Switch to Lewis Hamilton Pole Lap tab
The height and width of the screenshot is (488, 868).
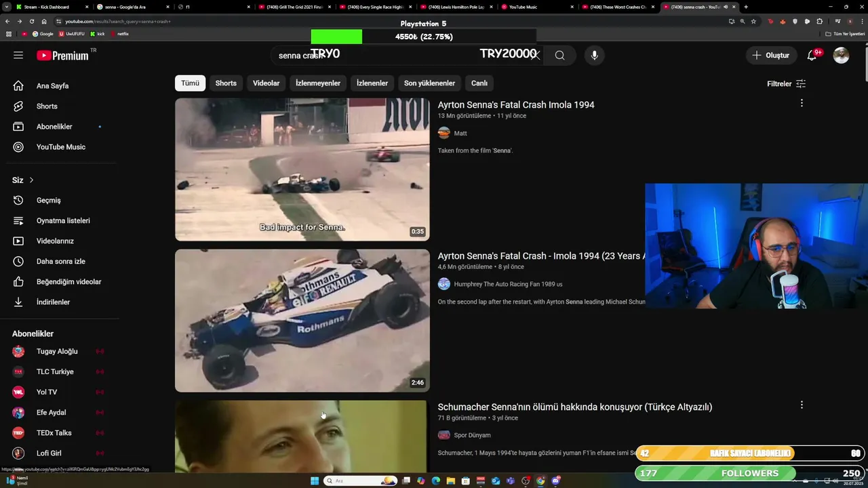click(458, 7)
